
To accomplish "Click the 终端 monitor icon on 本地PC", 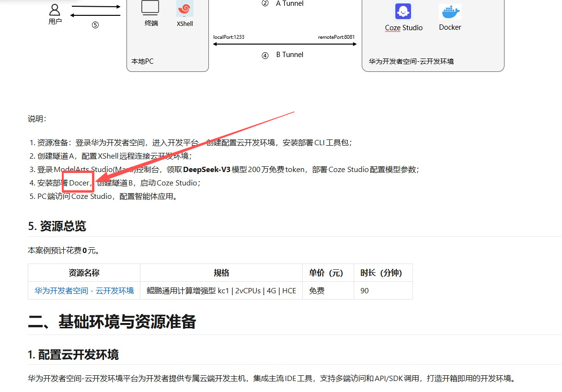I will pyautogui.click(x=150, y=6).
